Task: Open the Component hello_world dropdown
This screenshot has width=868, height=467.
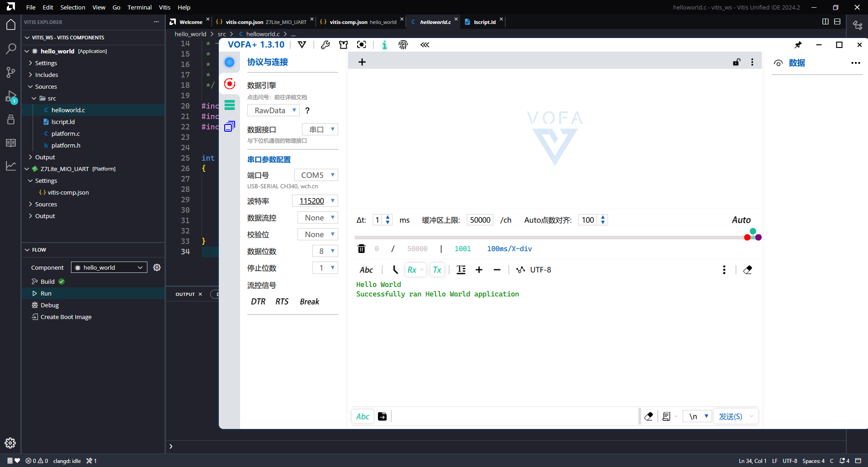Action: 109,267
